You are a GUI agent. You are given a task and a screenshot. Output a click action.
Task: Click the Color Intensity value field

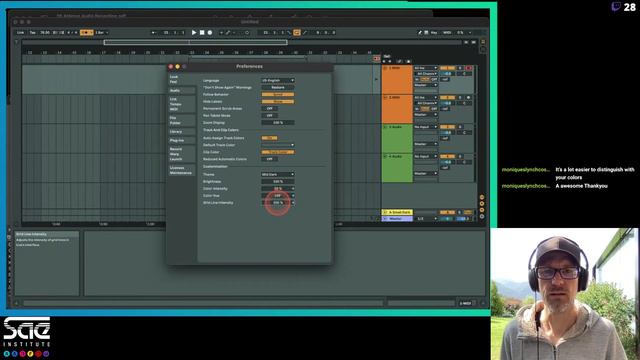(x=278, y=189)
